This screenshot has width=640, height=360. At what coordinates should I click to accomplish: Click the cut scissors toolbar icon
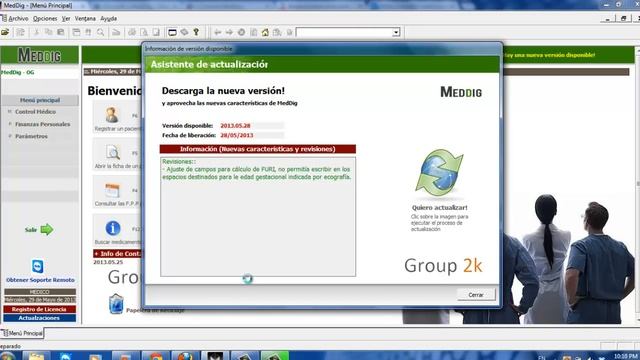tap(36, 32)
